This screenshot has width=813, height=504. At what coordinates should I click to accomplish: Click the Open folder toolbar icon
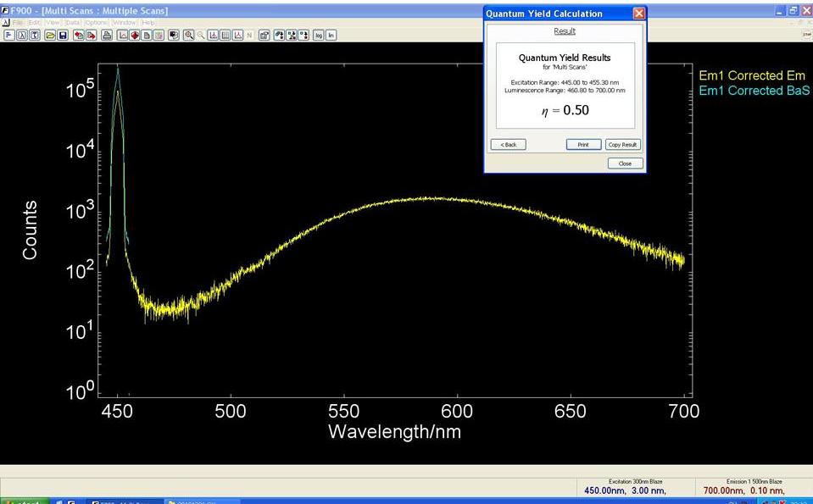[50, 36]
